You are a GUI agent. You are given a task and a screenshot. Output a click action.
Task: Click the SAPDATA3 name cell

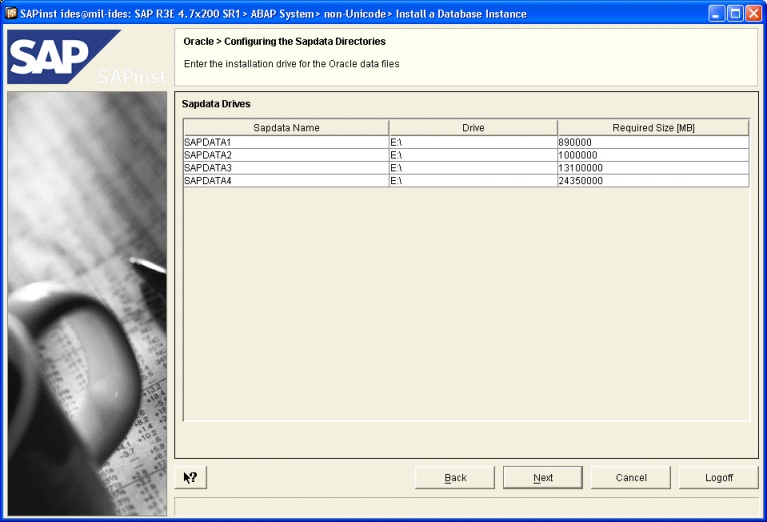coord(286,168)
